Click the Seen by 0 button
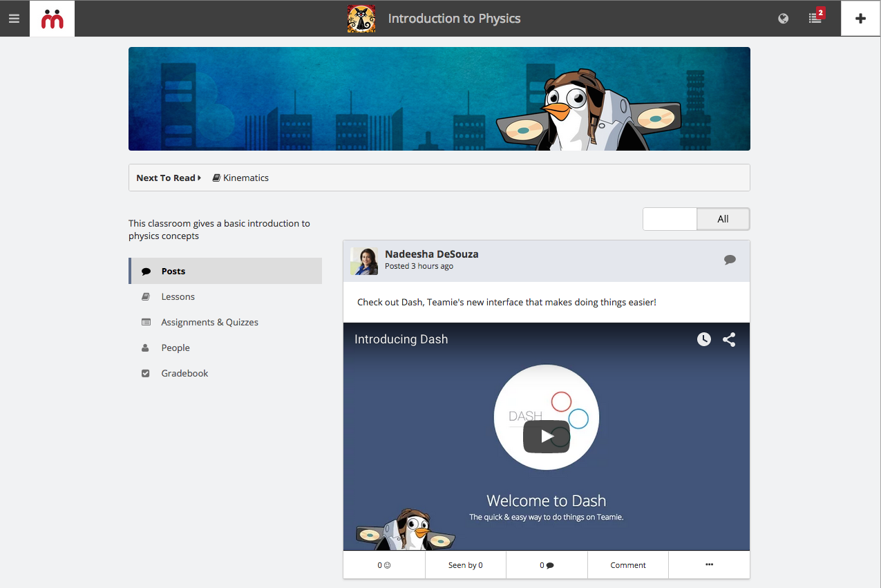The image size is (881, 588). (x=466, y=565)
